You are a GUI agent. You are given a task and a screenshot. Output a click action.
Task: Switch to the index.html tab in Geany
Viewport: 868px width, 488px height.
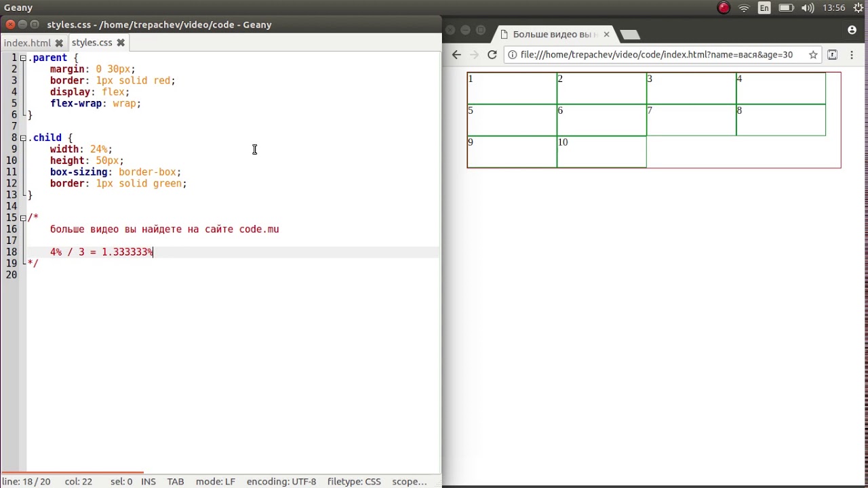[x=27, y=43]
